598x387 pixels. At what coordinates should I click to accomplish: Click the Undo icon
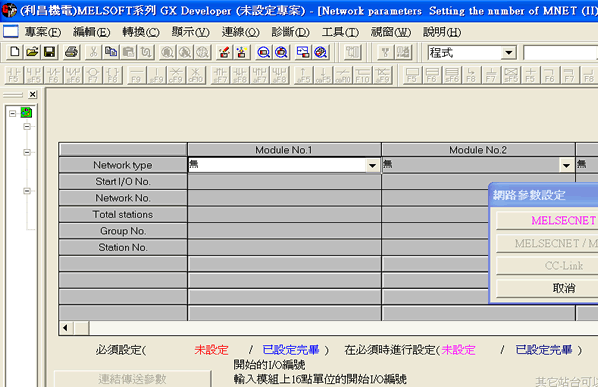(x=146, y=52)
